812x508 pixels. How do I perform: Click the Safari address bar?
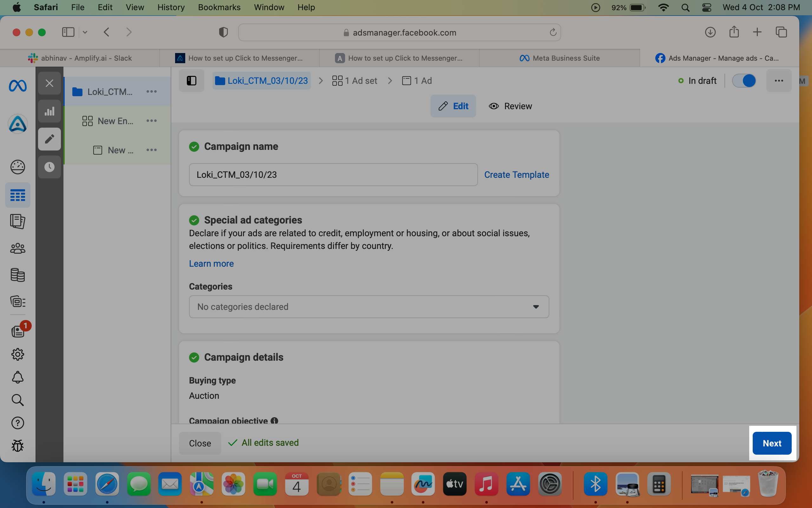[x=399, y=32]
